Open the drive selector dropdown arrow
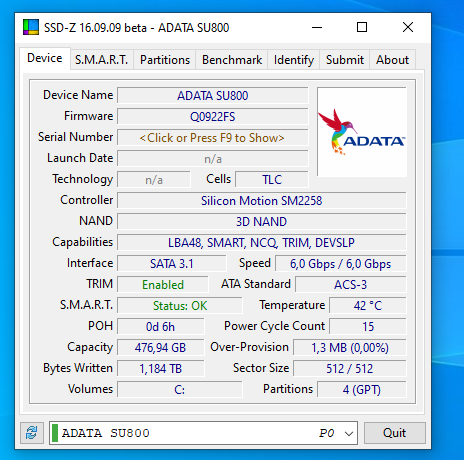464x460 pixels. (349, 433)
